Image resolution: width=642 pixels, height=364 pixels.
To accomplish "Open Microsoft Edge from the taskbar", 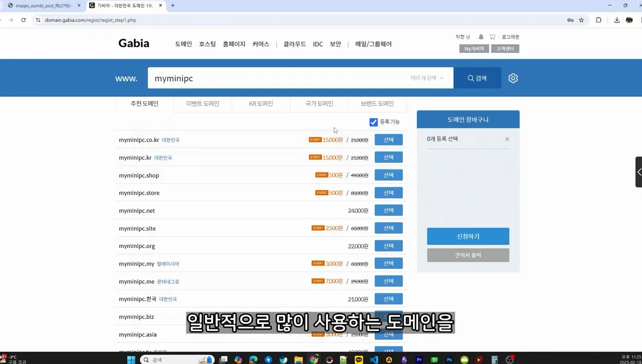I will [x=253, y=359].
